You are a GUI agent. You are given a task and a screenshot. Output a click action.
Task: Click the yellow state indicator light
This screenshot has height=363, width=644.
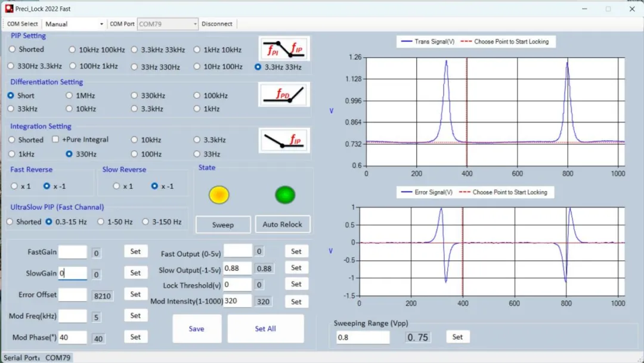(219, 194)
